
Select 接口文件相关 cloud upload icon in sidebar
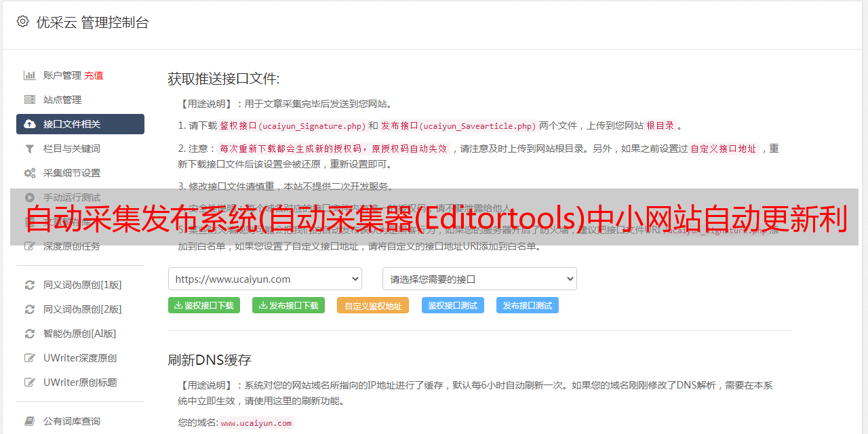click(30, 124)
